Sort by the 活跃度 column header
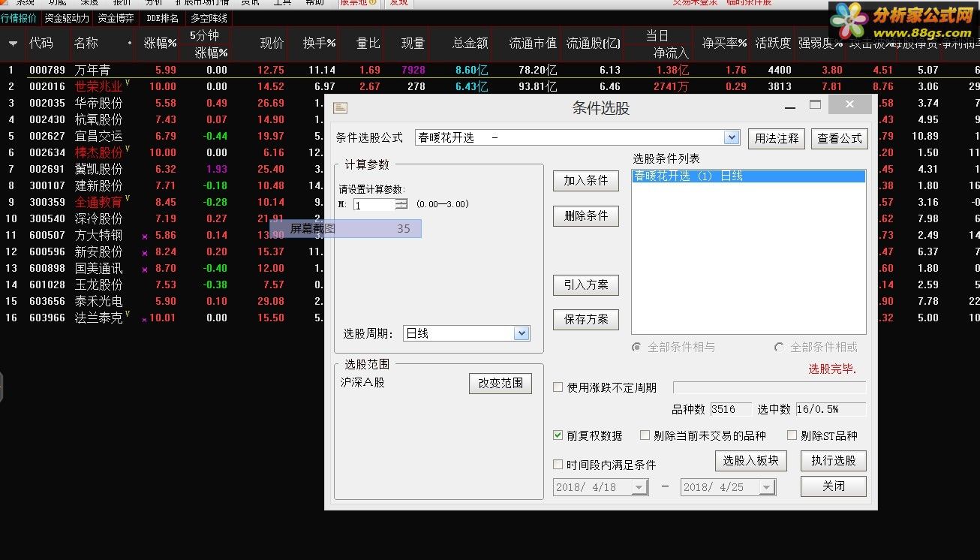Image resolution: width=980 pixels, height=560 pixels. coord(773,44)
